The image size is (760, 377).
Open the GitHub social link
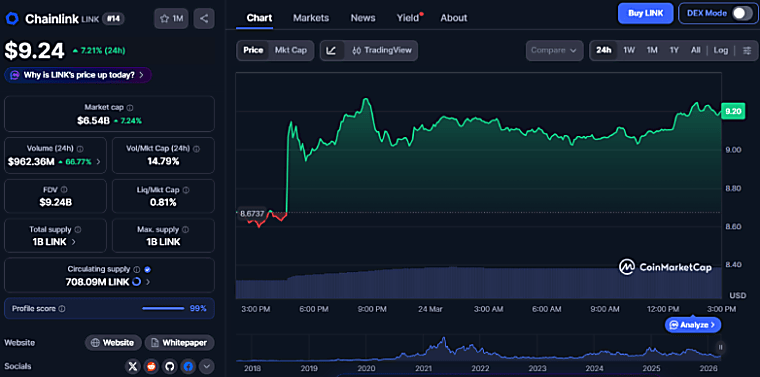170,366
